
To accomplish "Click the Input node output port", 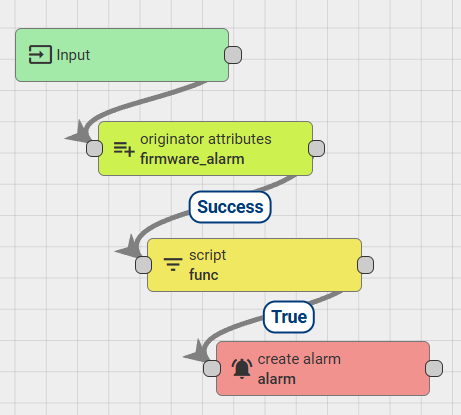I will pyautogui.click(x=233, y=55).
